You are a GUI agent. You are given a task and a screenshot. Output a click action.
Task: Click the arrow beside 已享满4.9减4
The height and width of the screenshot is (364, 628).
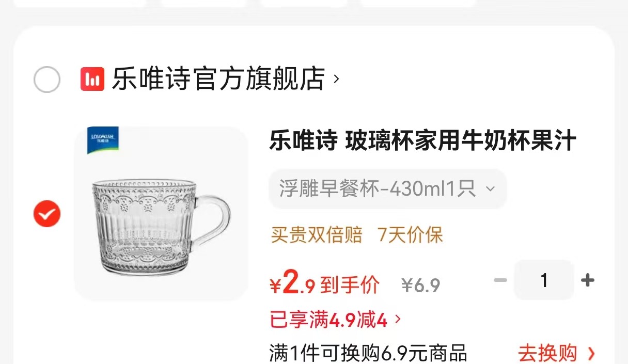397,320
